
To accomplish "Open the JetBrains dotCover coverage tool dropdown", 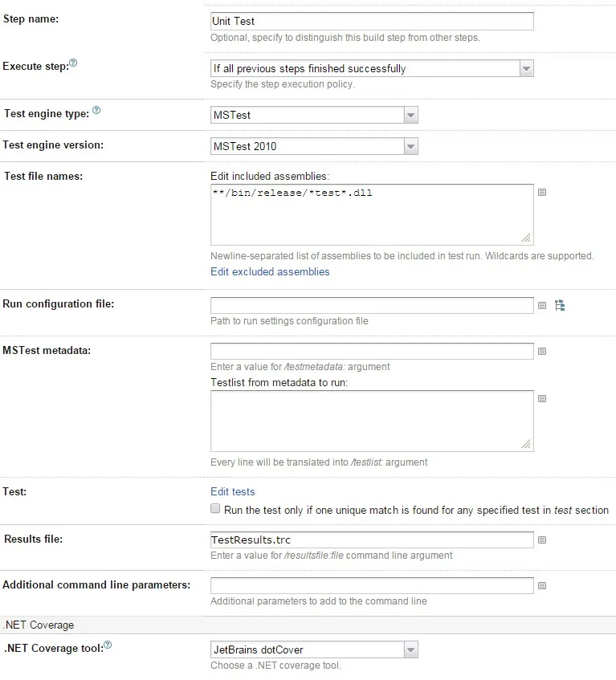I will pos(314,649).
